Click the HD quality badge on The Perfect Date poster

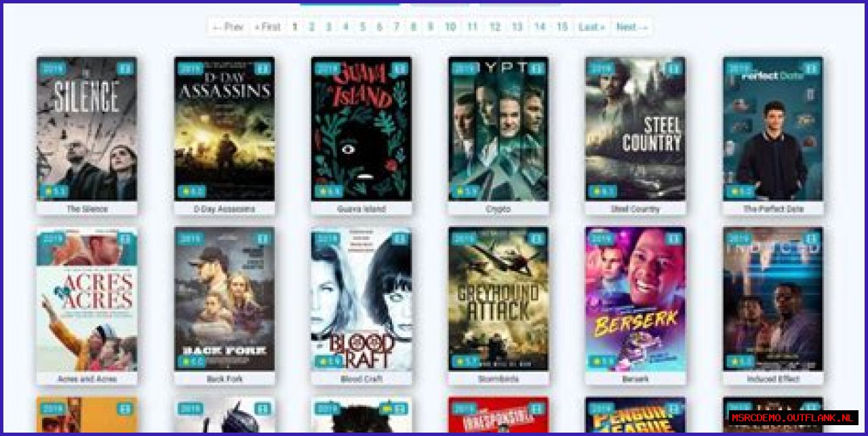pyautogui.click(x=811, y=68)
